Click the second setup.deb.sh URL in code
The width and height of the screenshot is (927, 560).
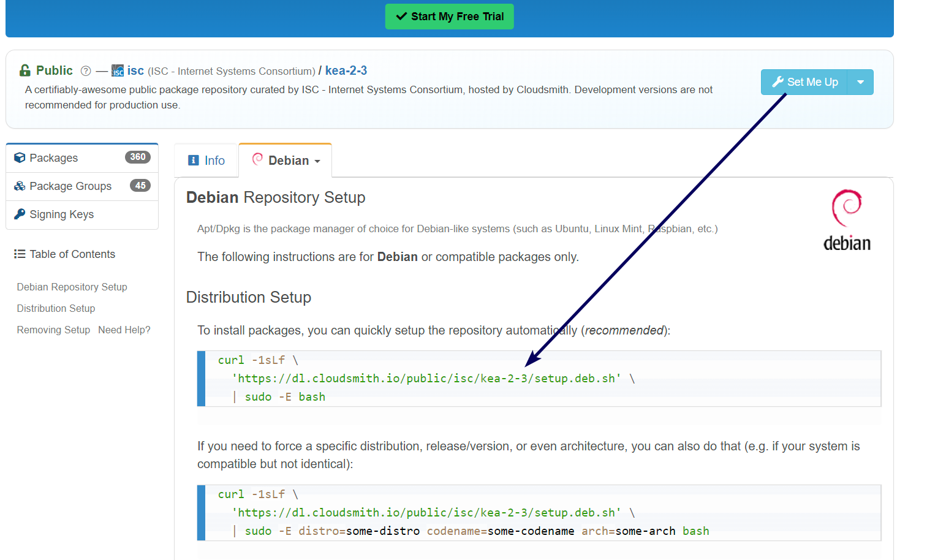pos(426,513)
